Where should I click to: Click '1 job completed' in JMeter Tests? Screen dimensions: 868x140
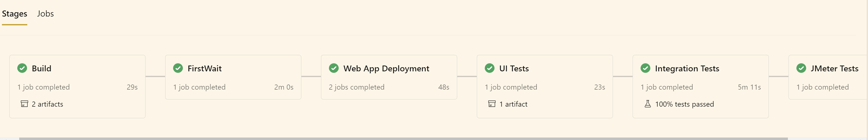822,87
